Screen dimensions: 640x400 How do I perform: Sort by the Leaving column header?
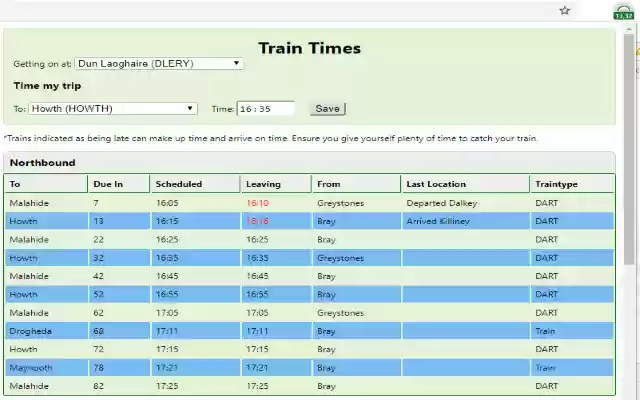[276, 184]
